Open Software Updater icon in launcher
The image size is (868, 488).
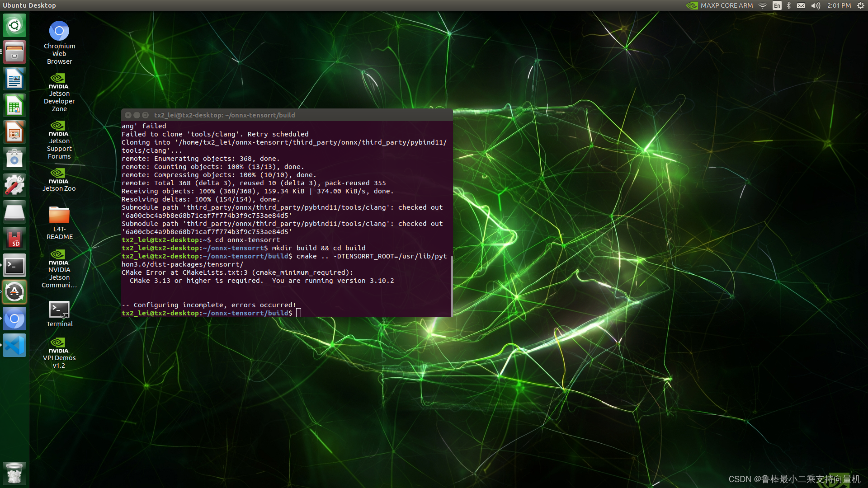click(x=14, y=292)
